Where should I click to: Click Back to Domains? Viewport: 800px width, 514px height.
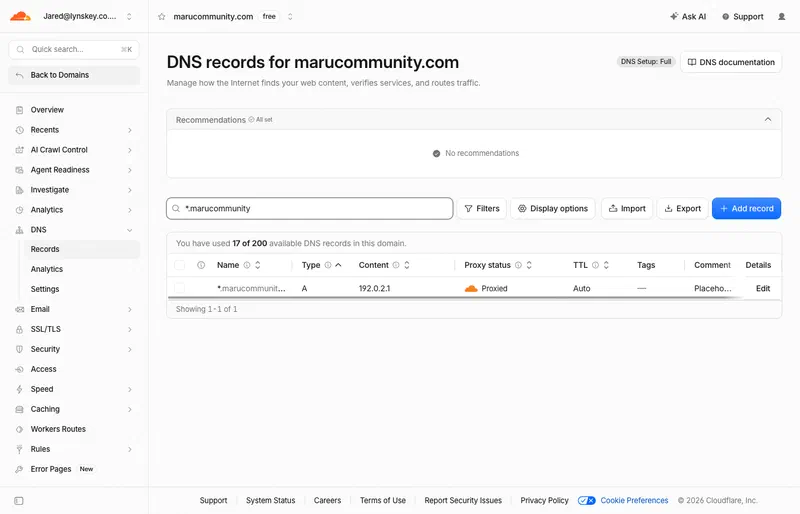pos(74,75)
